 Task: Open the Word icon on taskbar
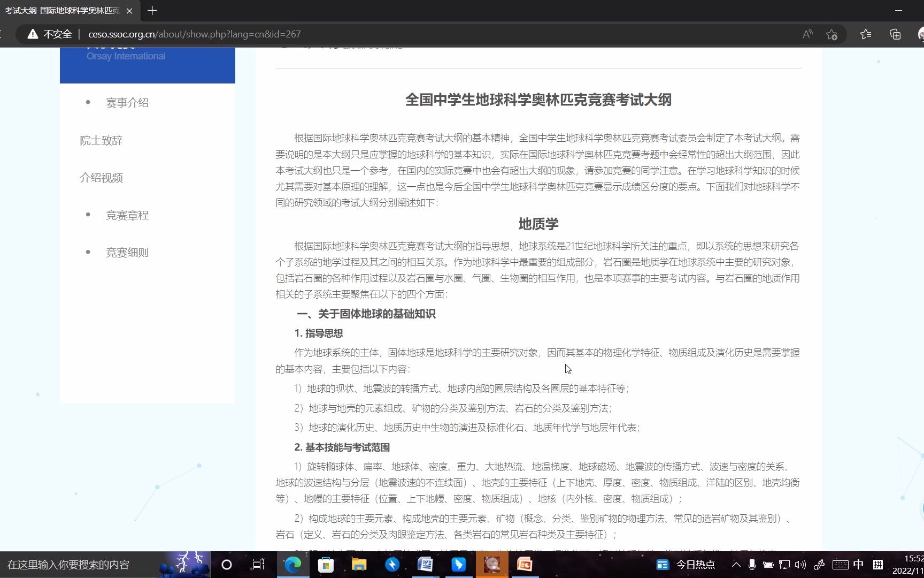click(x=425, y=565)
